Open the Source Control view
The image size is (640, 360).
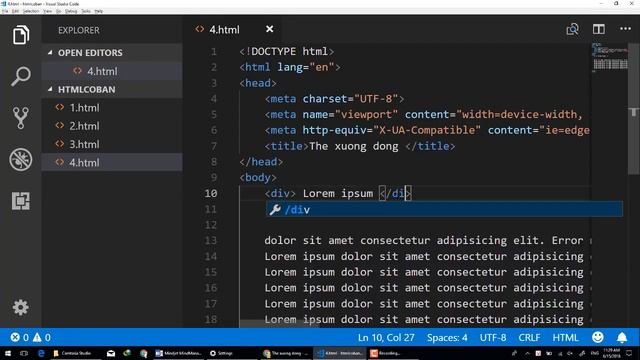21,118
